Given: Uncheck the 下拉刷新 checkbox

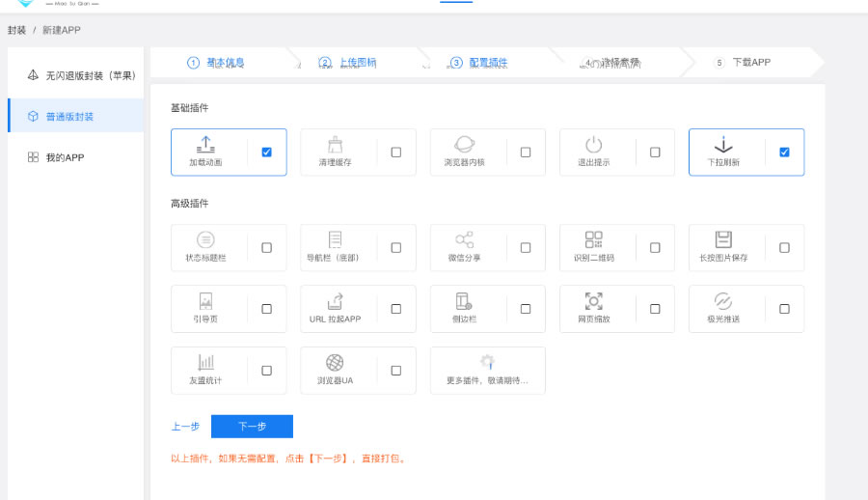Looking at the screenshot, I should [784, 152].
